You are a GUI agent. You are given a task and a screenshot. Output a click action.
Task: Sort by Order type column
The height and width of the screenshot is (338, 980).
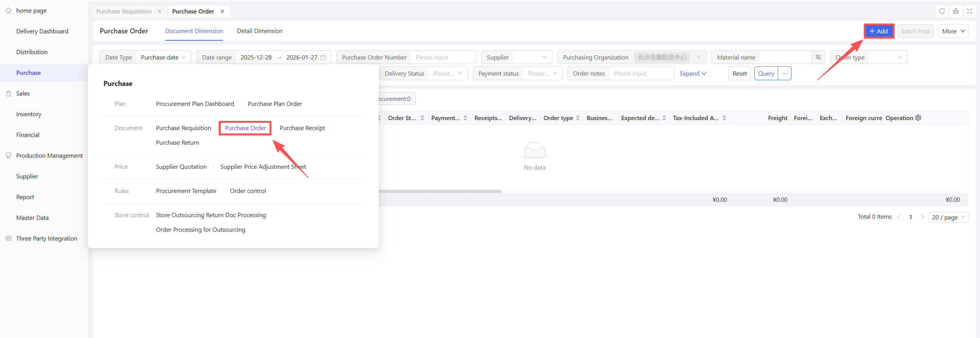[x=577, y=118]
